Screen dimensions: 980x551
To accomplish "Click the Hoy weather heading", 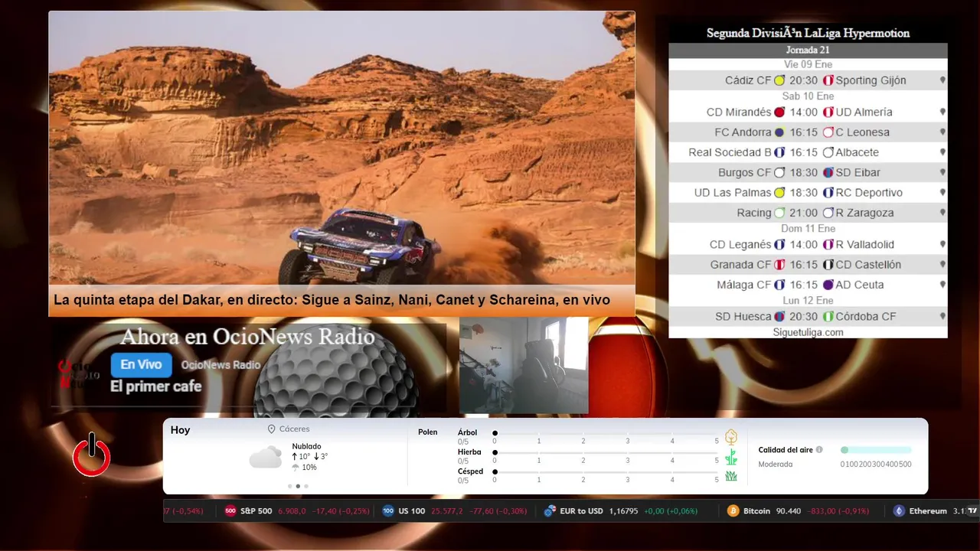I will 181,430.
